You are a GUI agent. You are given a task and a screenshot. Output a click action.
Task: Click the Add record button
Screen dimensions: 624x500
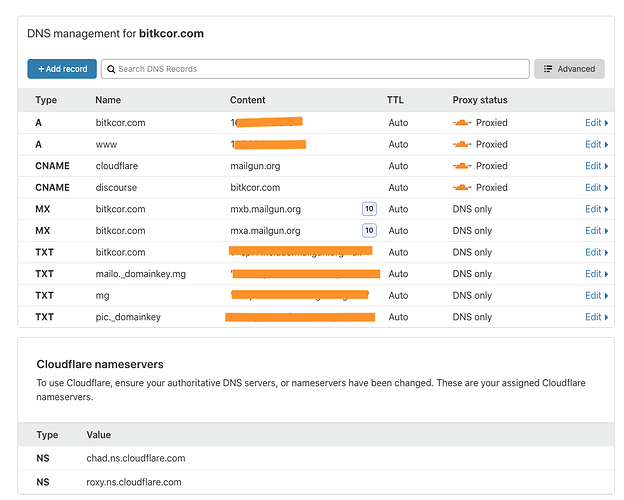62,69
